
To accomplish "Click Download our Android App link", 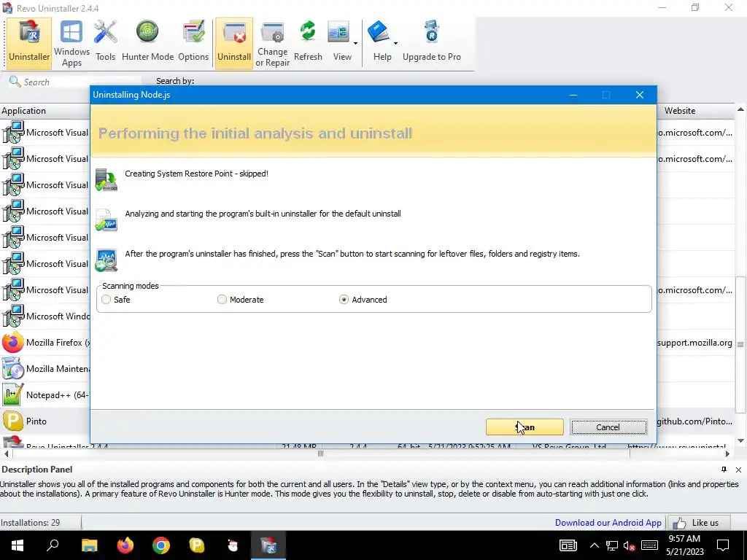I will coord(608,522).
